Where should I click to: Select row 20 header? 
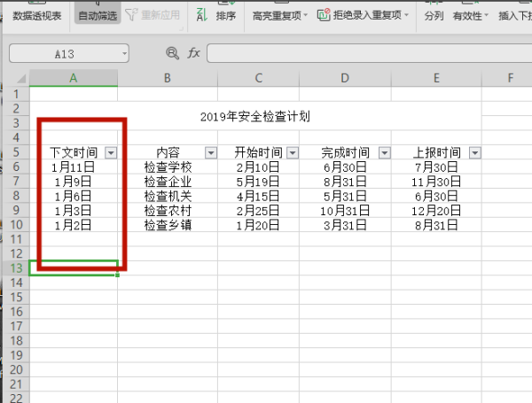[16, 369]
